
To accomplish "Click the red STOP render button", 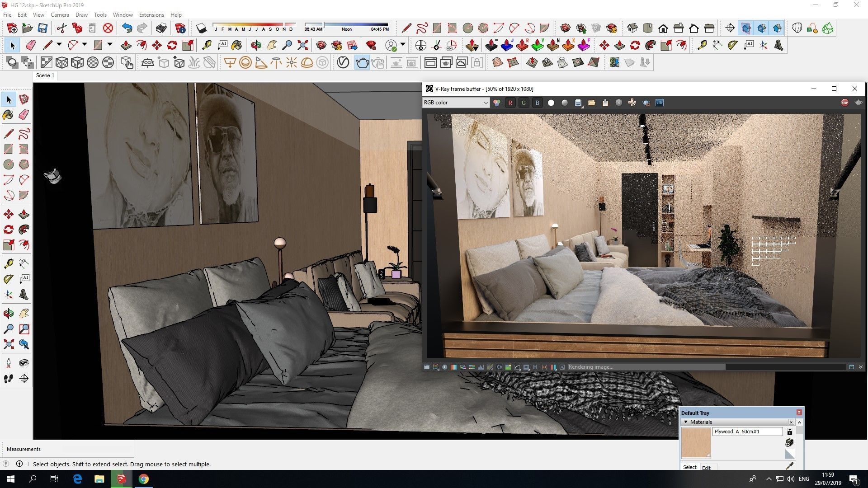I will [x=844, y=103].
